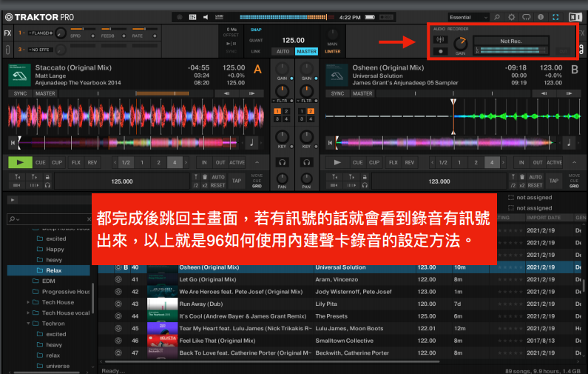This screenshot has width=588, height=374.
Task: Tap tempo with deck A TAP button
Action: click(x=237, y=181)
